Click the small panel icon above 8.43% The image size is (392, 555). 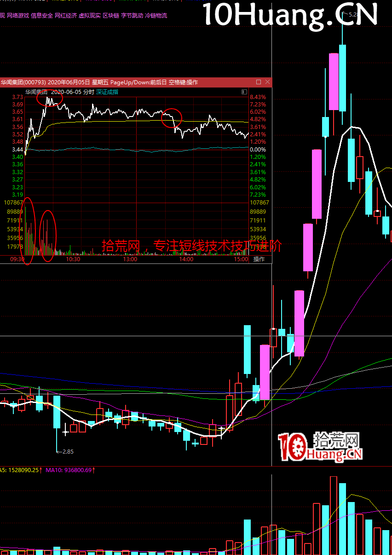click(244, 92)
